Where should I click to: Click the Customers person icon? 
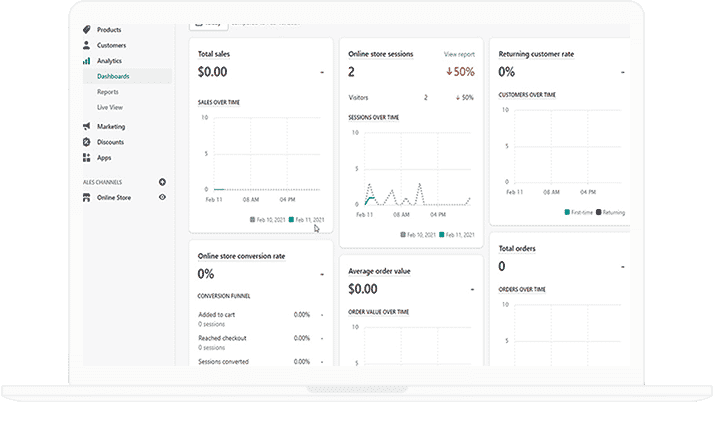[x=87, y=45]
